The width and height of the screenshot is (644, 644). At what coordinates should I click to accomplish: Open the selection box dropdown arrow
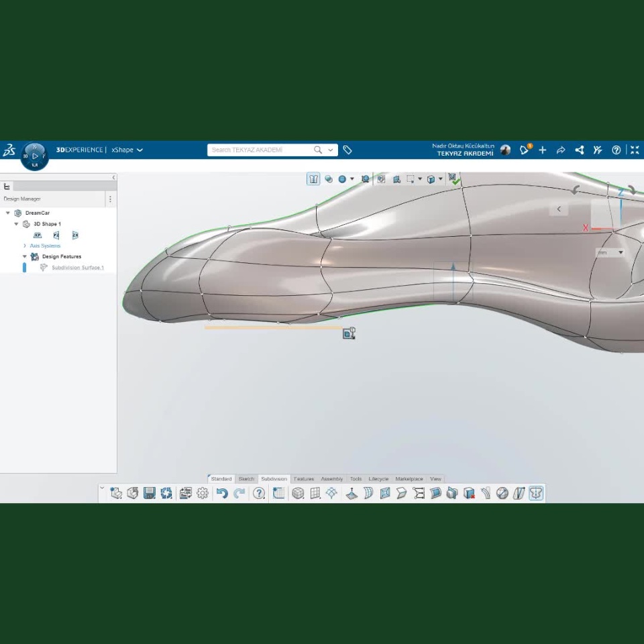(420, 179)
